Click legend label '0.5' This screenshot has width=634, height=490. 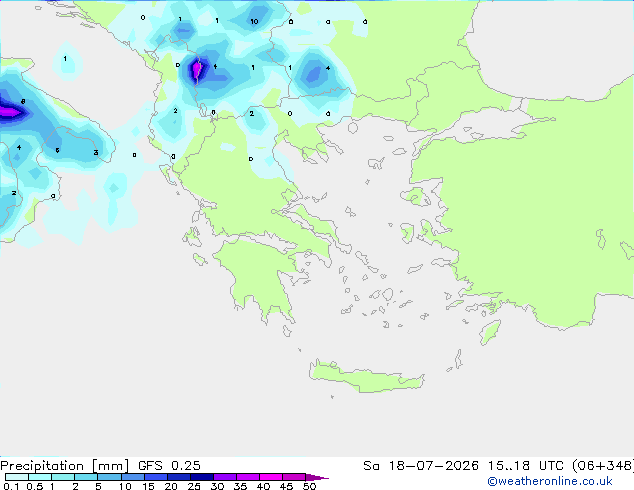coord(35,486)
